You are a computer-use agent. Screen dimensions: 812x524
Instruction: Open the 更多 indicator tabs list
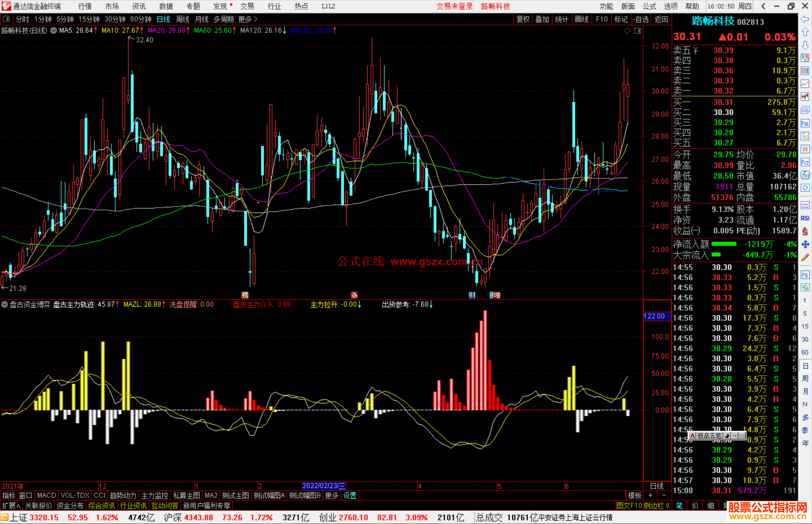332,496
